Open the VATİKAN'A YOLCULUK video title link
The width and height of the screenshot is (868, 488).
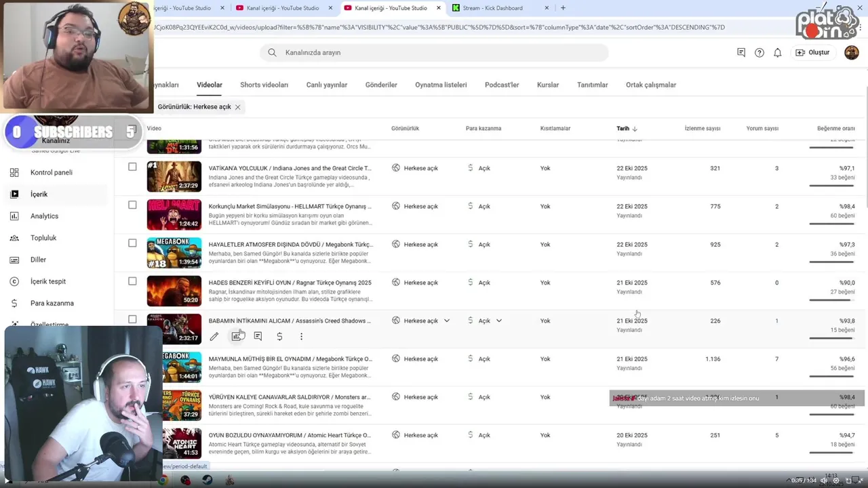click(x=290, y=168)
